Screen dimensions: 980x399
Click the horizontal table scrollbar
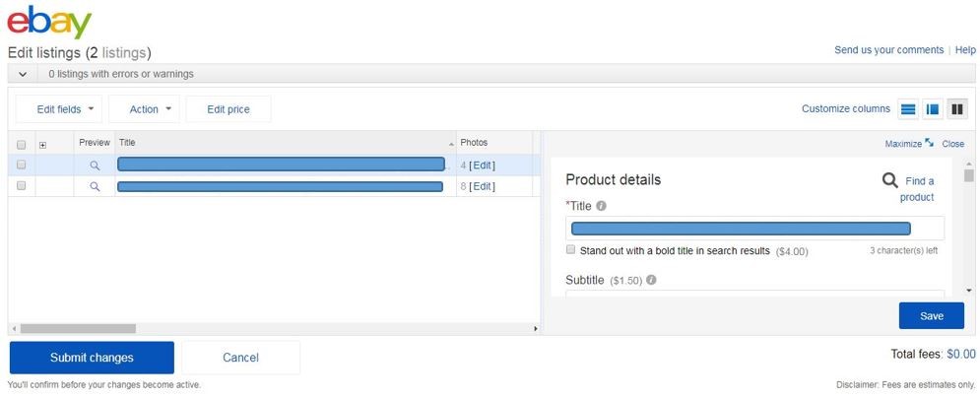coord(78,328)
